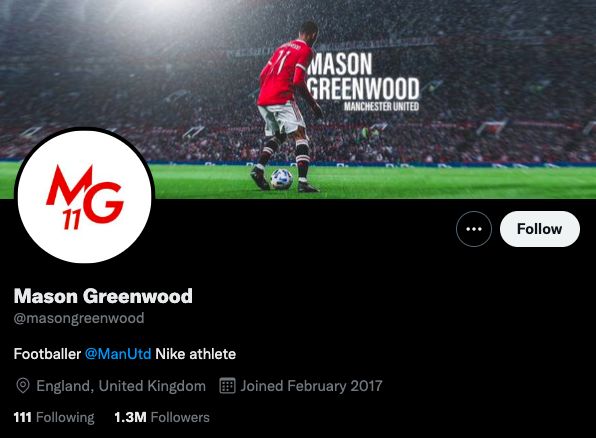The image size is (596, 438).
Task: Click the @masongreenwood handle
Action: pos(79,318)
